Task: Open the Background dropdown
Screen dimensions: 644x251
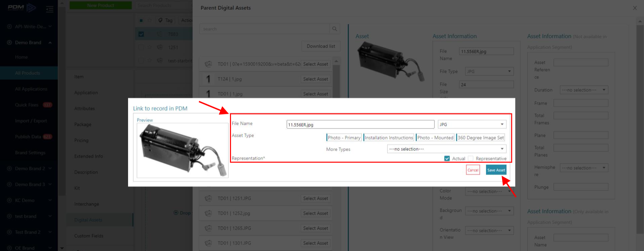Action: pos(489,211)
